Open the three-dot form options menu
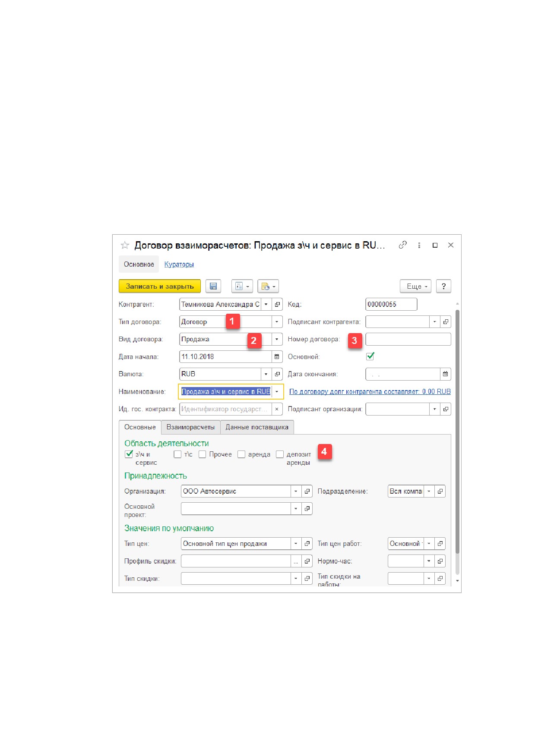Viewport: 535px width, 756px height. [x=419, y=245]
